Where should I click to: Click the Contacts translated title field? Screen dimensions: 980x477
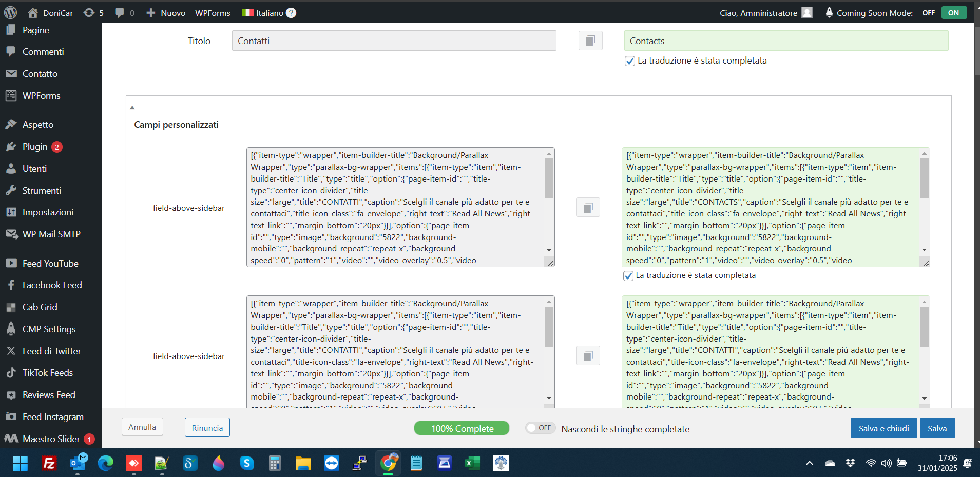point(786,41)
